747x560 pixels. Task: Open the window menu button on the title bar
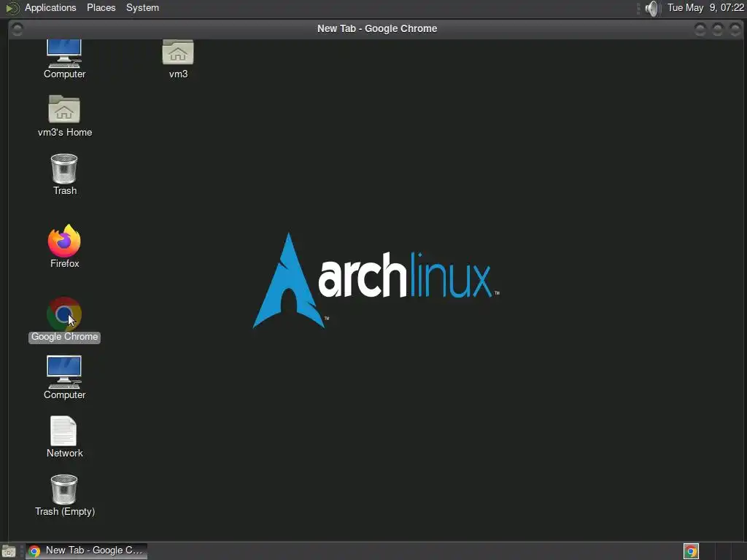point(18,29)
